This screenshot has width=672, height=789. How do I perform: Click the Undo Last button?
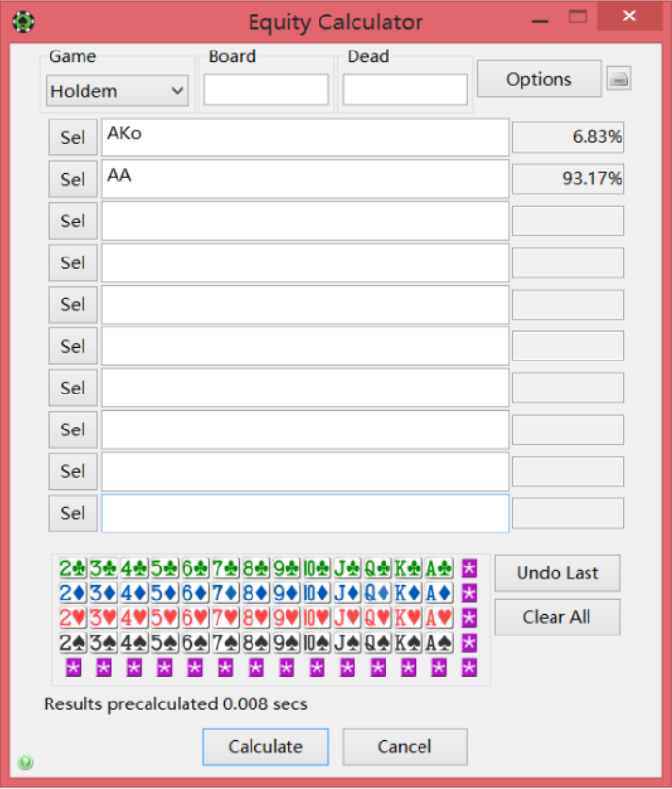point(557,573)
